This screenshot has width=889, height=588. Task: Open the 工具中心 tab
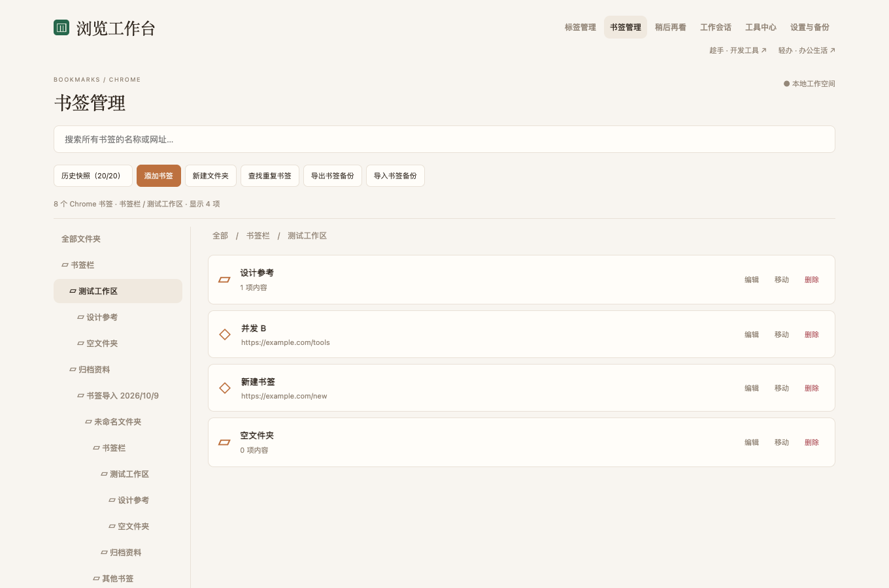[761, 27]
